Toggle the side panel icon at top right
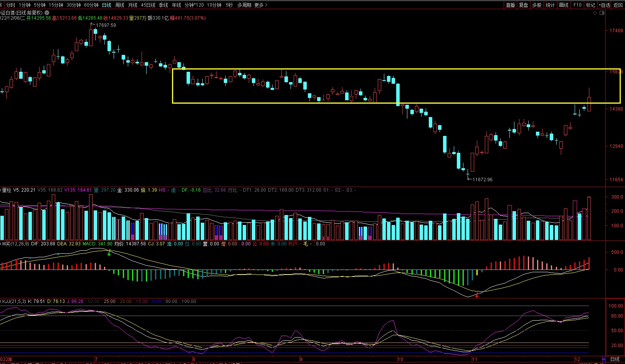625x364 pixels. pos(602,13)
